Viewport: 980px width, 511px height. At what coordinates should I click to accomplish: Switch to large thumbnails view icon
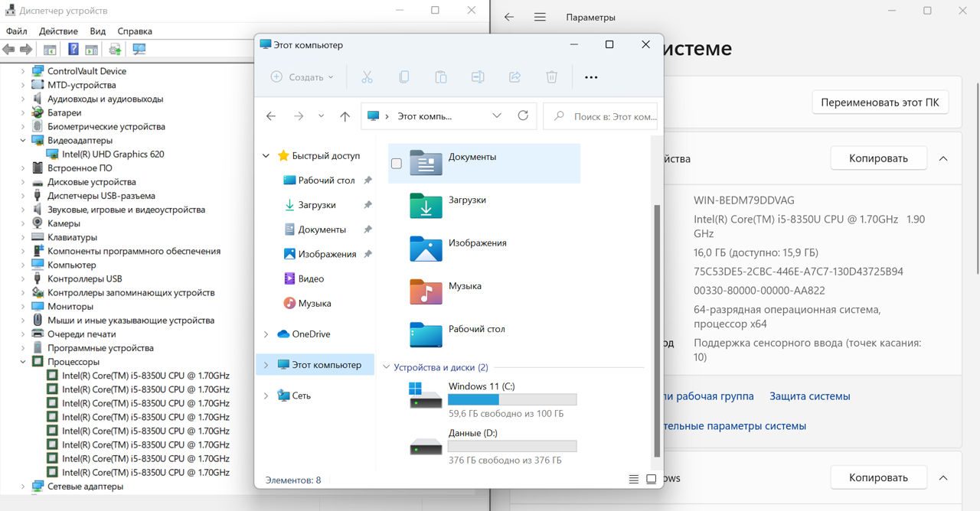pos(652,480)
